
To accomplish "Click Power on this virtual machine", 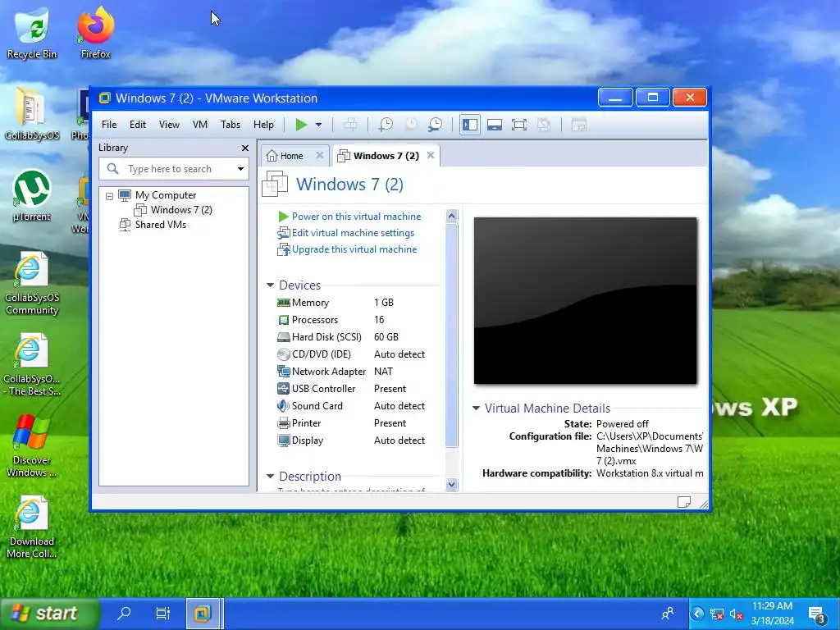I will pos(356,217).
